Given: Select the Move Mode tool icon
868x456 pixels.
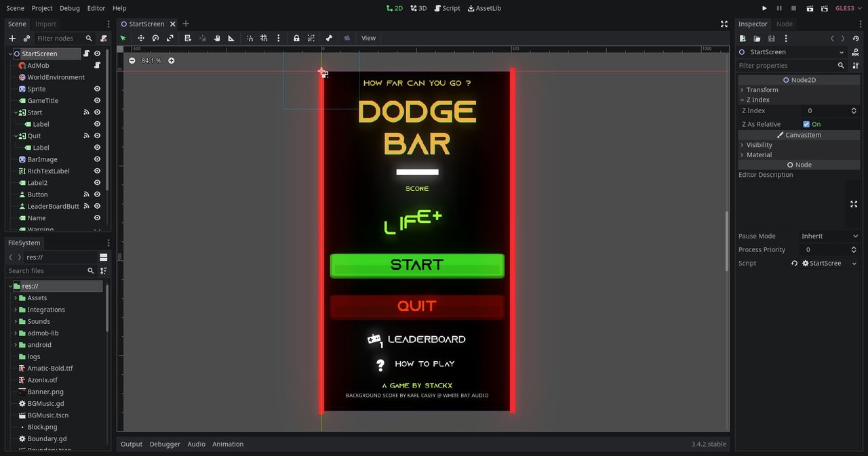Looking at the screenshot, I should tap(141, 38).
